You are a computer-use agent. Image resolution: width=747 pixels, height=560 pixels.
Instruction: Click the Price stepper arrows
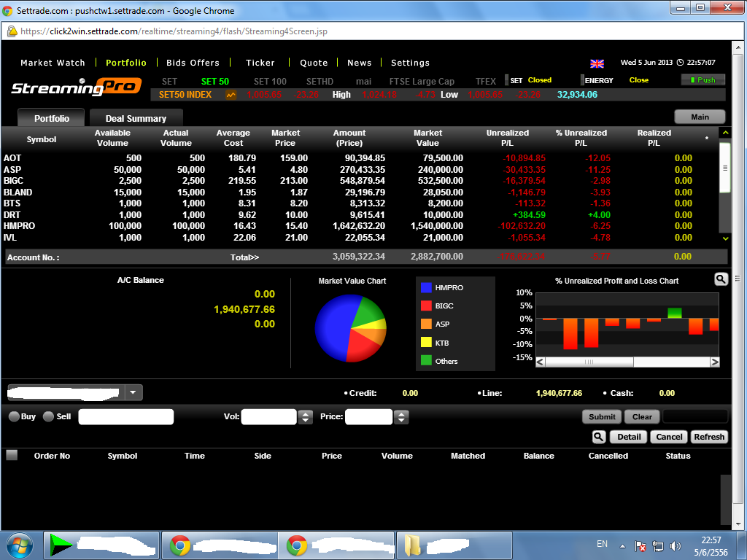[x=401, y=417]
